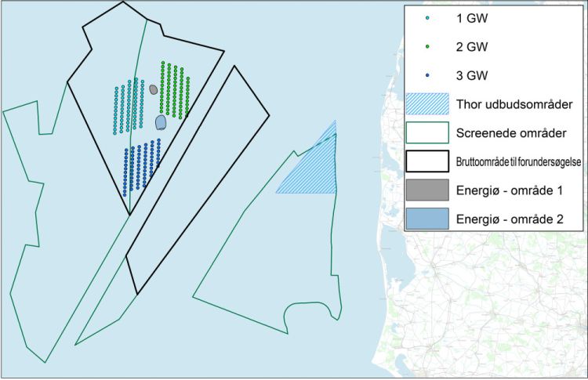Screen dimensions: 588x380
Task: Click the hatched Thor udbudsområder legend swatch
Action: (427, 103)
